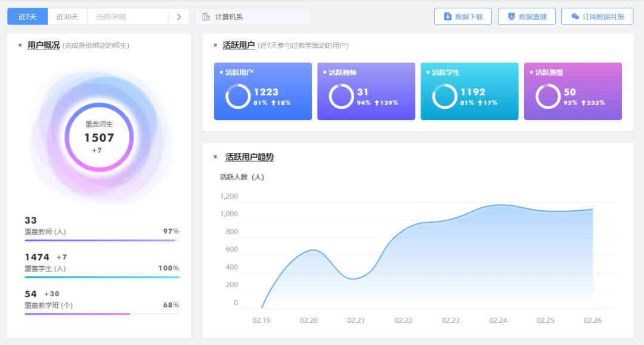Click the download icon in 数据下载
Viewport: 644px width, 345px height.
pos(448,17)
